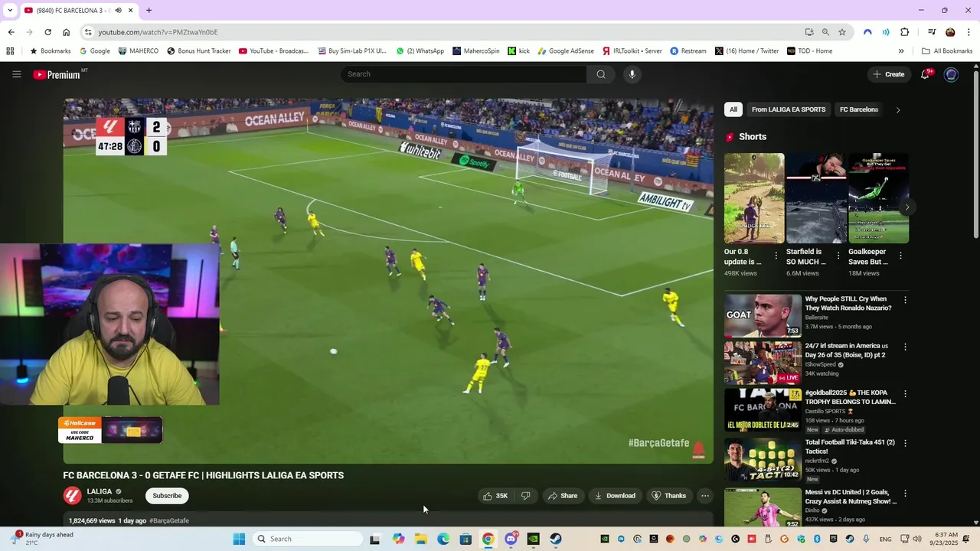Image resolution: width=980 pixels, height=551 pixels.
Task: Bookmark this page with star icon
Action: [x=842, y=32]
